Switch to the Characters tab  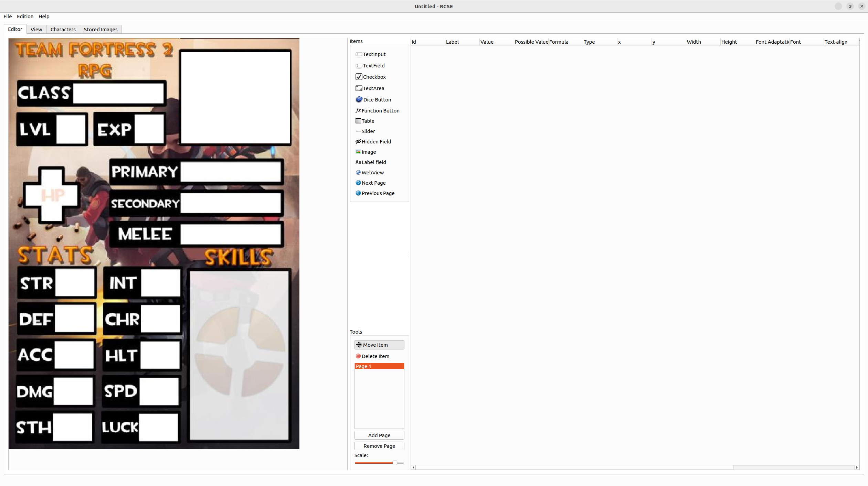(x=63, y=30)
